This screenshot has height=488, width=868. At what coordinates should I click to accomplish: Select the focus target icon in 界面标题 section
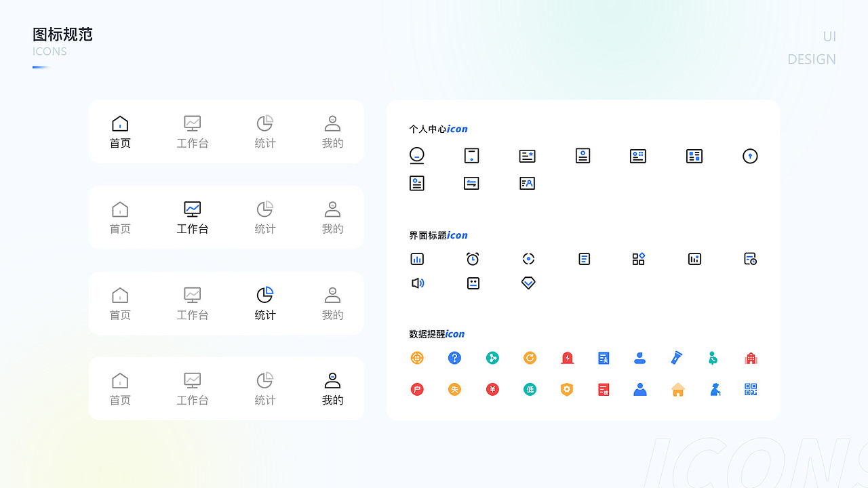point(528,258)
